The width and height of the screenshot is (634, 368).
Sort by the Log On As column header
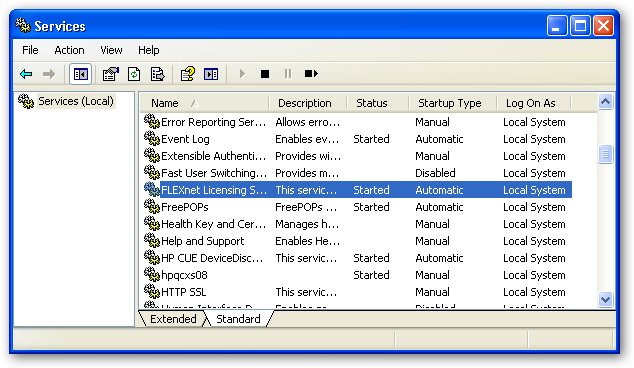(533, 103)
